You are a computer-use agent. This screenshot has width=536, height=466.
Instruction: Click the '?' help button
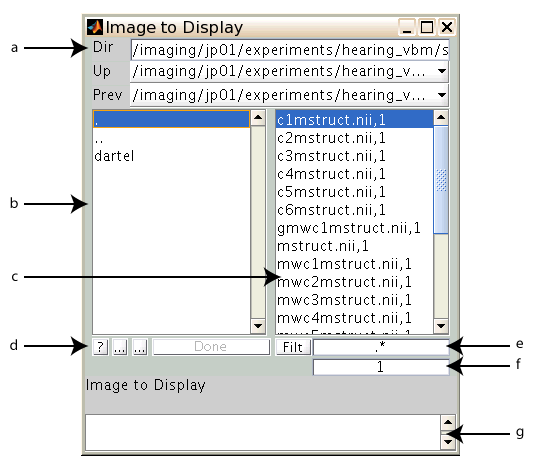(100, 347)
